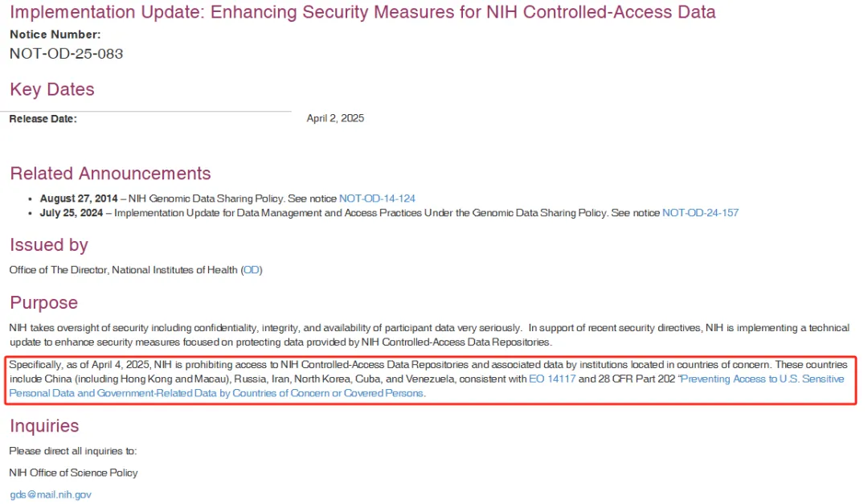The image size is (868, 504).
Task: Open the NOT-OD-14-124 notice link
Action: click(377, 198)
